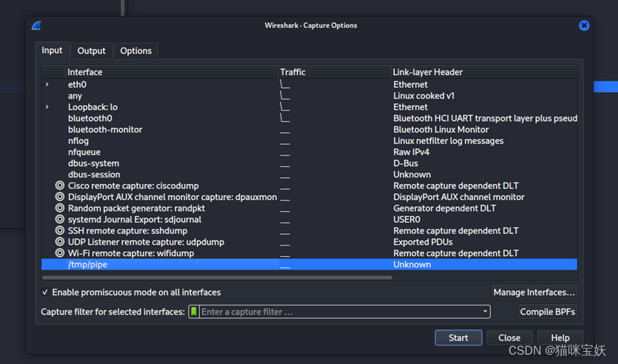Click the Start button
Viewport: 618px width, 364px height.
[459, 338]
